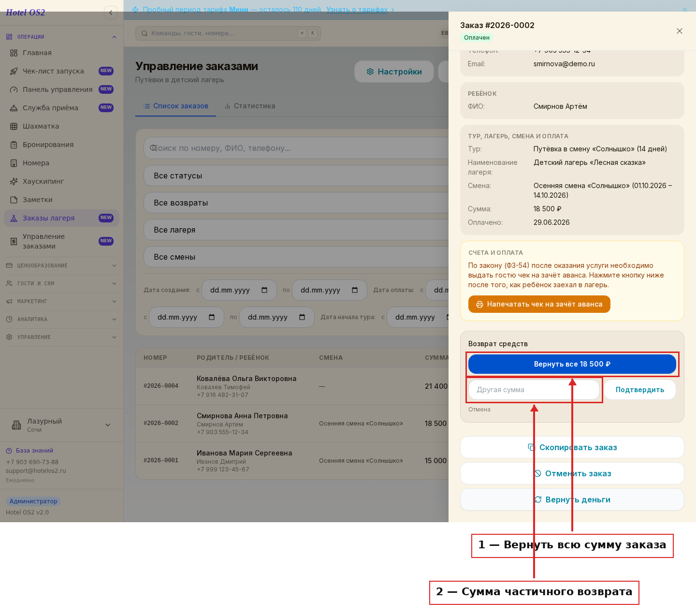696x616 pixels.
Task: Click Вернуть все 18 500 ₽ button
Action: (x=572, y=364)
